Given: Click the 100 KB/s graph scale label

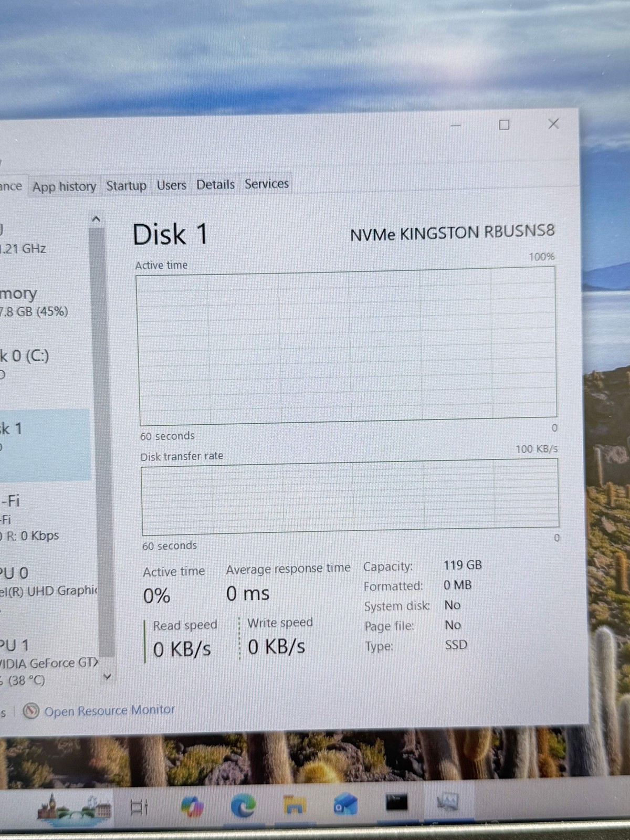Looking at the screenshot, I should click(x=537, y=449).
